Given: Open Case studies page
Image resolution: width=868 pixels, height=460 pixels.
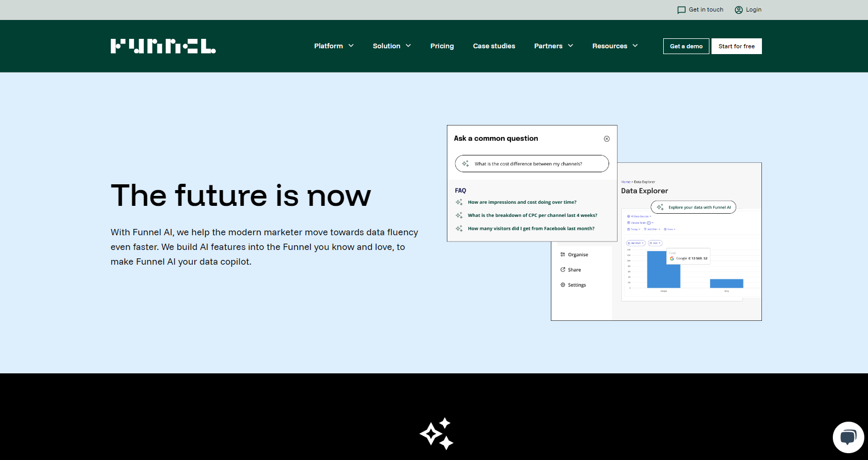Looking at the screenshot, I should [x=494, y=46].
